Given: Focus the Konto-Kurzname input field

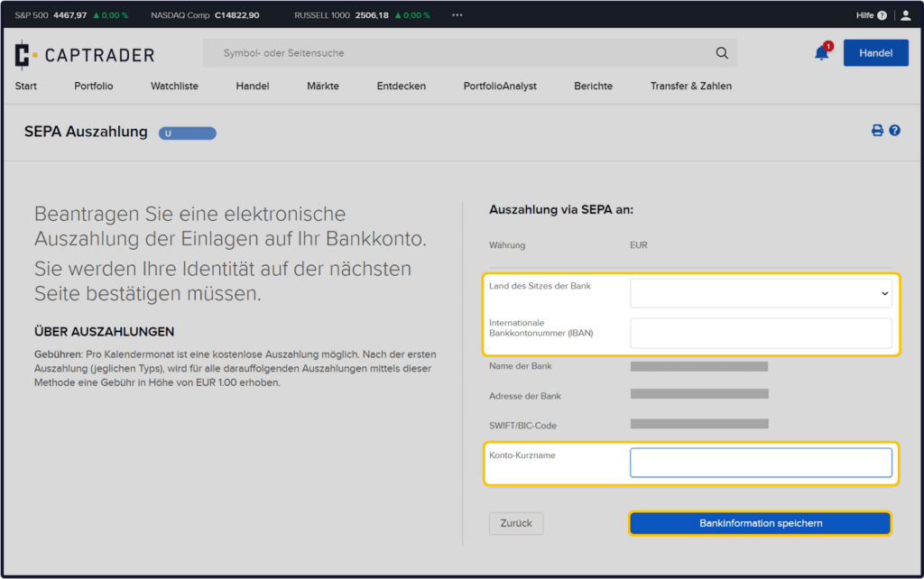Looking at the screenshot, I should click(x=761, y=463).
